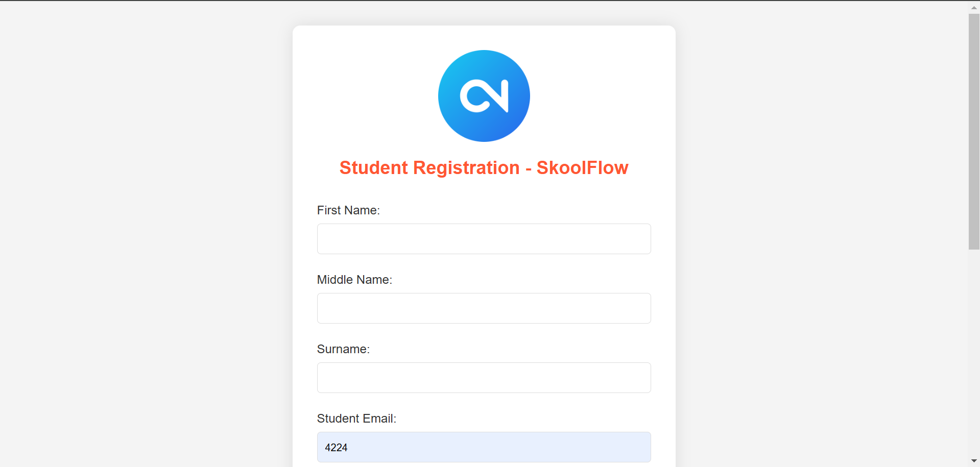Place cursor on the "4224" email text
This screenshot has height=467, width=980.
coord(336,448)
